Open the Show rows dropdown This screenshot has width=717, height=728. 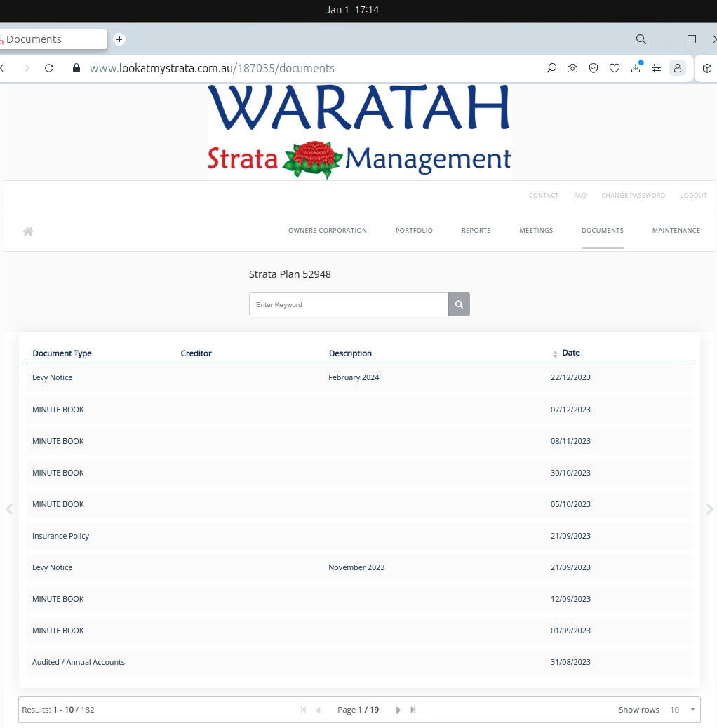click(682, 710)
